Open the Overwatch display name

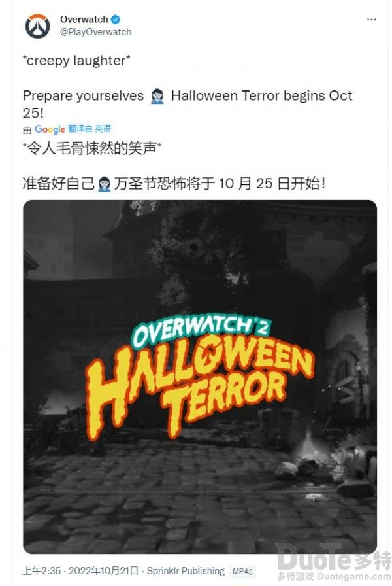(84, 19)
